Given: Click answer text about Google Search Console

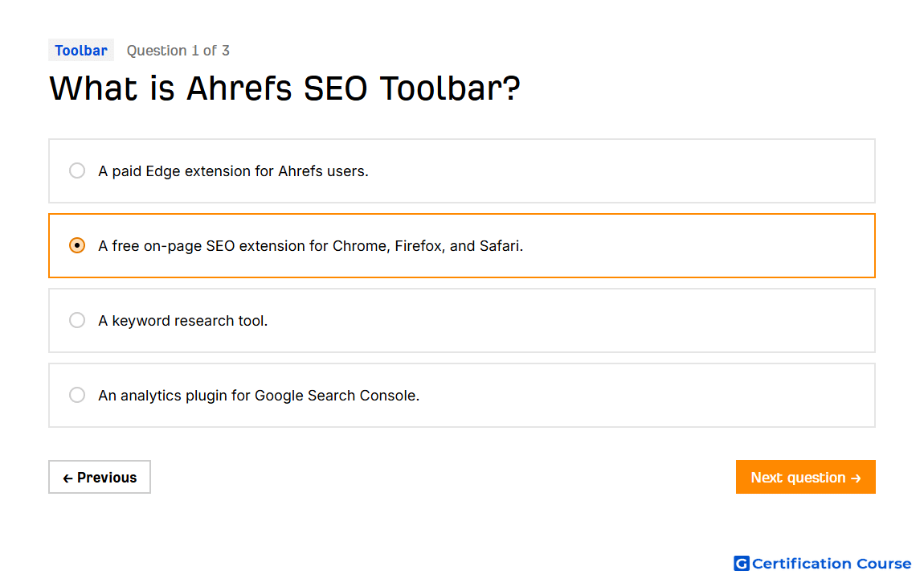Looking at the screenshot, I should pos(259,396).
